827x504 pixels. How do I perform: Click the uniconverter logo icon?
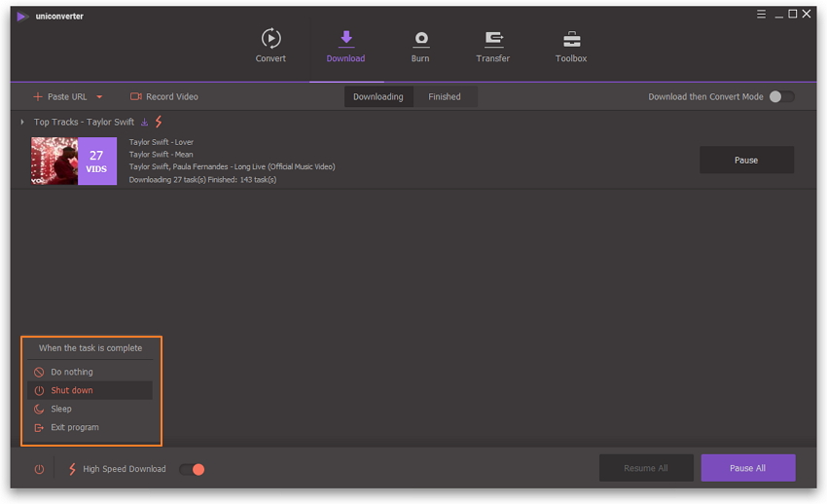click(22, 17)
